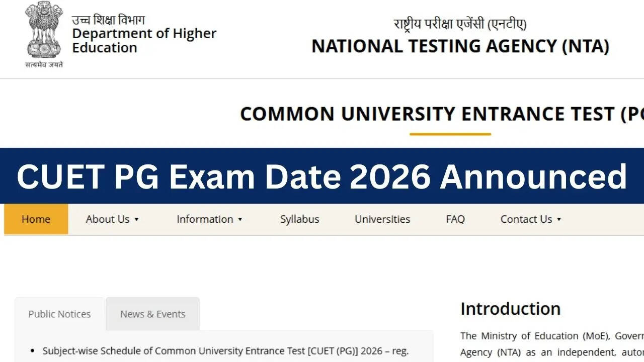Image resolution: width=644 pixels, height=362 pixels.
Task: Open the Information menu label
Action: [x=204, y=219]
